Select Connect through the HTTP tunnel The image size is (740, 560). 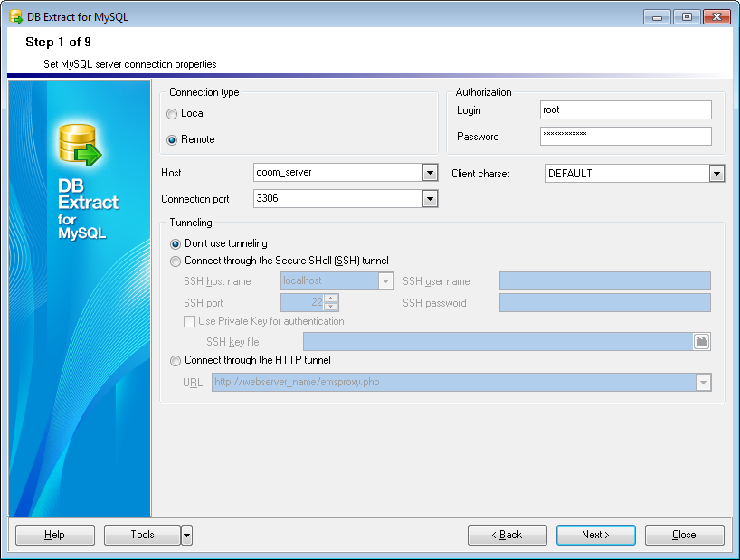pos(176,360)
